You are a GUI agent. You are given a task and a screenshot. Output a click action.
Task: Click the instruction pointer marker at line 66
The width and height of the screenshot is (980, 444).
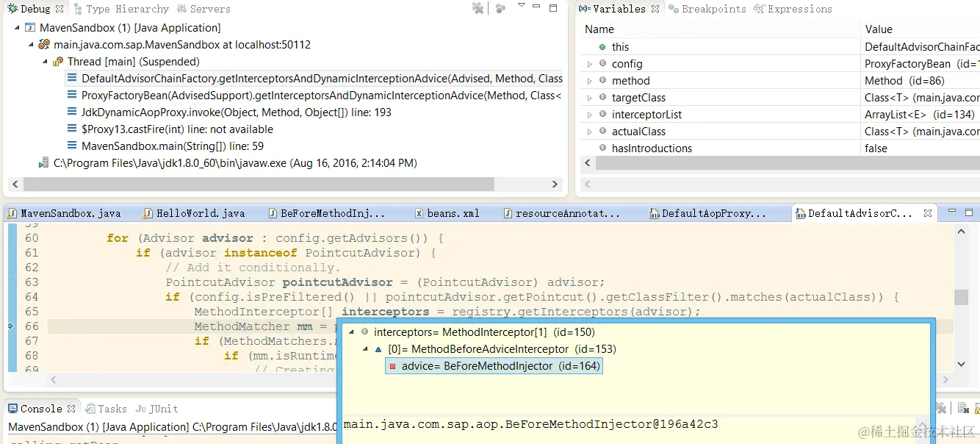[10, 326]
